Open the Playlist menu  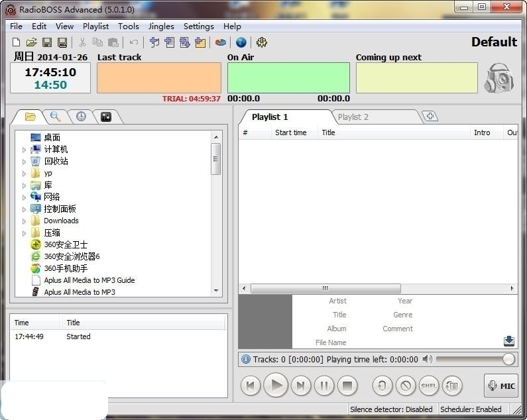click(95, 26)
